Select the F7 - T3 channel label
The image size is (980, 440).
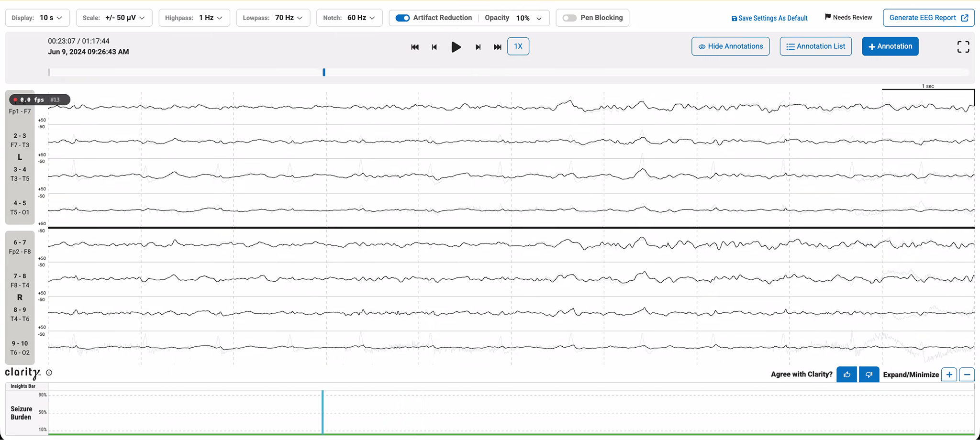pyautogui.click(x=20, y=145)
